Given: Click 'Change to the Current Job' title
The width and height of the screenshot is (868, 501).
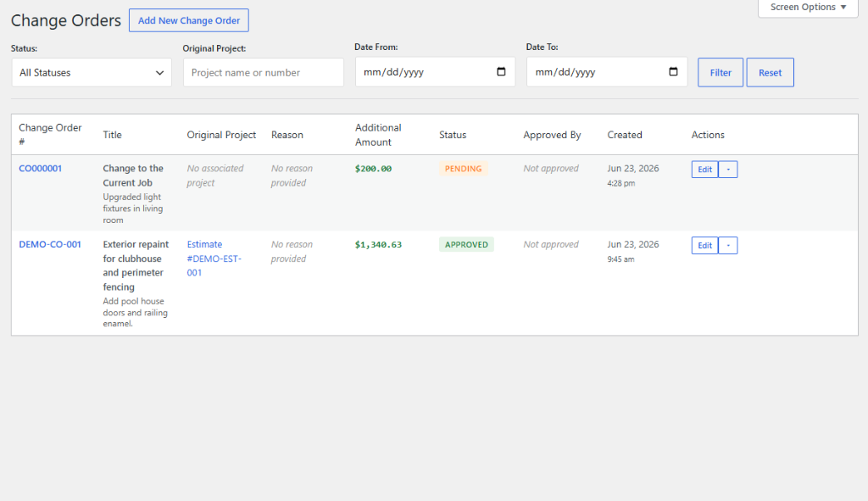Looking at the screenshot, I should pos(133,175).
